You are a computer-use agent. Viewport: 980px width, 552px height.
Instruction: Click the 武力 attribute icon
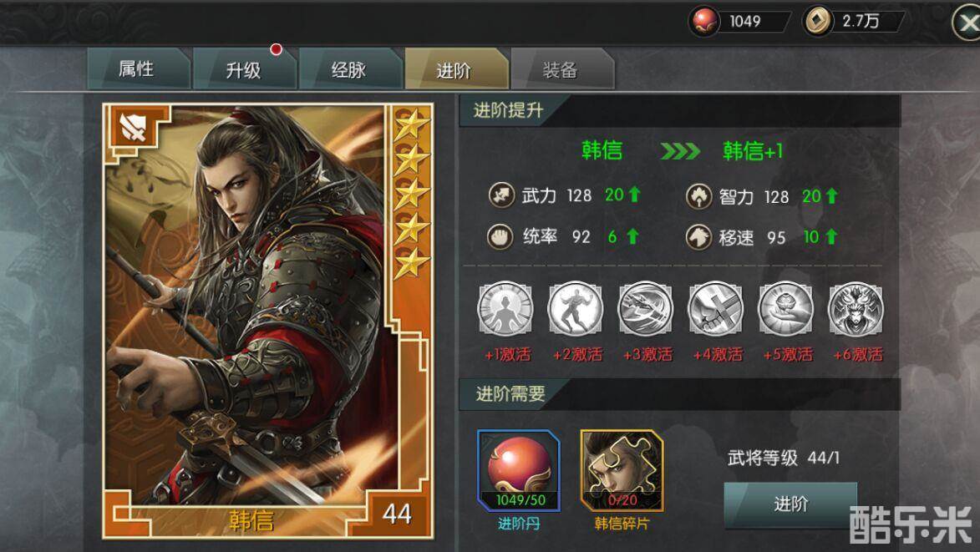click(x=501, y=195)
